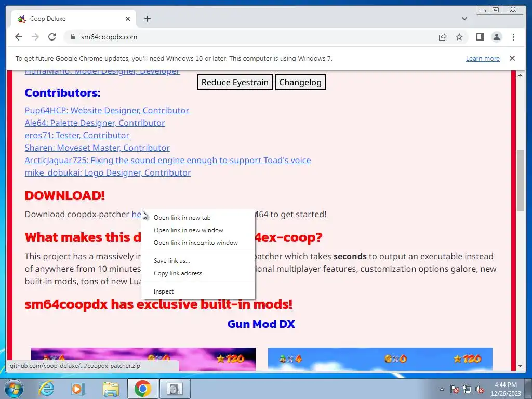
Task: Click the Reduce Eyestrain button
Action: [x=235, y=82]
